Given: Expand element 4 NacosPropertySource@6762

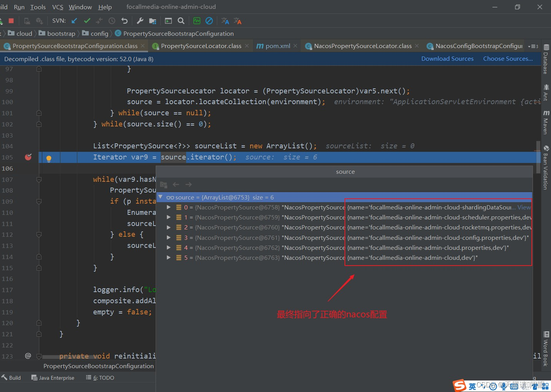Looking at the screenshot, I should coord(168,247).
